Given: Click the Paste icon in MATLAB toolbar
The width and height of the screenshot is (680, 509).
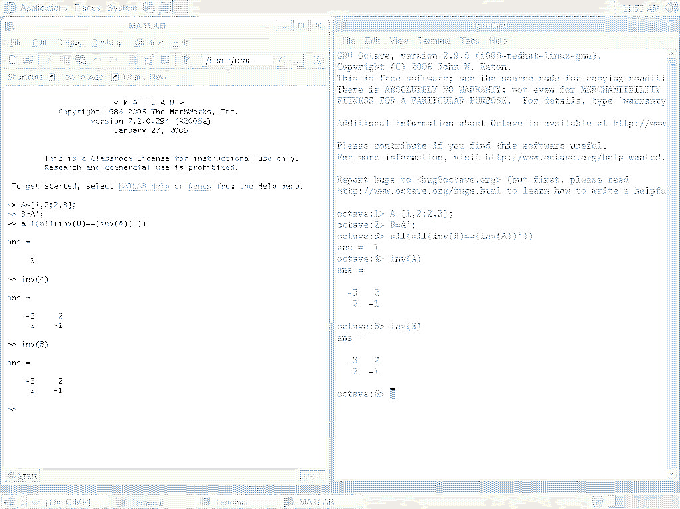Looking at the screenshot, I should coord(78,60).
